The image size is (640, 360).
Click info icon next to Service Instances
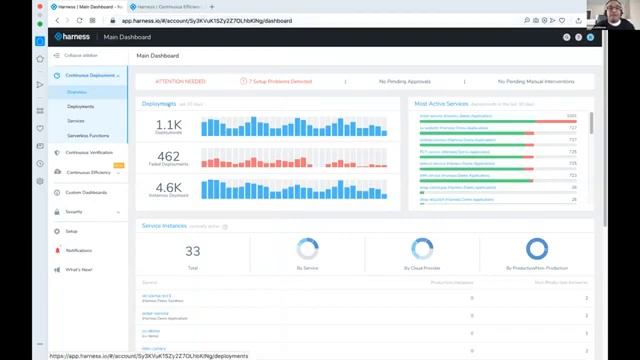click(225, 227)
